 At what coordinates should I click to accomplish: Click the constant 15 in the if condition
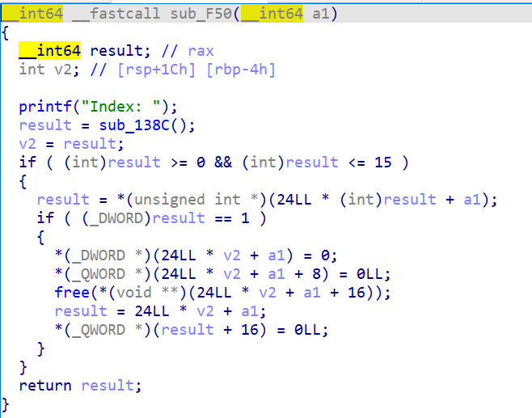pos(383,163)
